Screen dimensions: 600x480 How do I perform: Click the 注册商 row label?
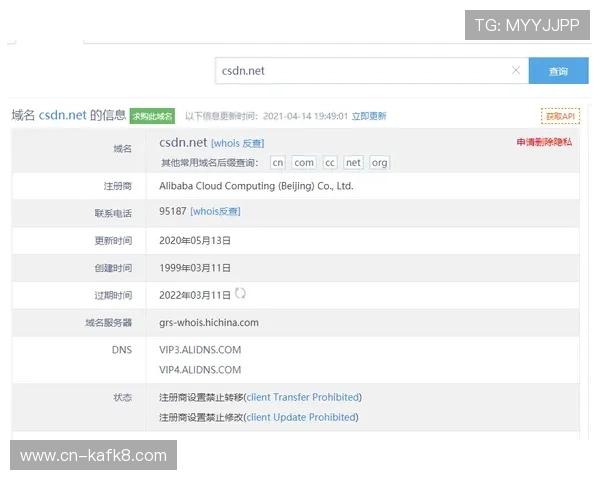117,186
